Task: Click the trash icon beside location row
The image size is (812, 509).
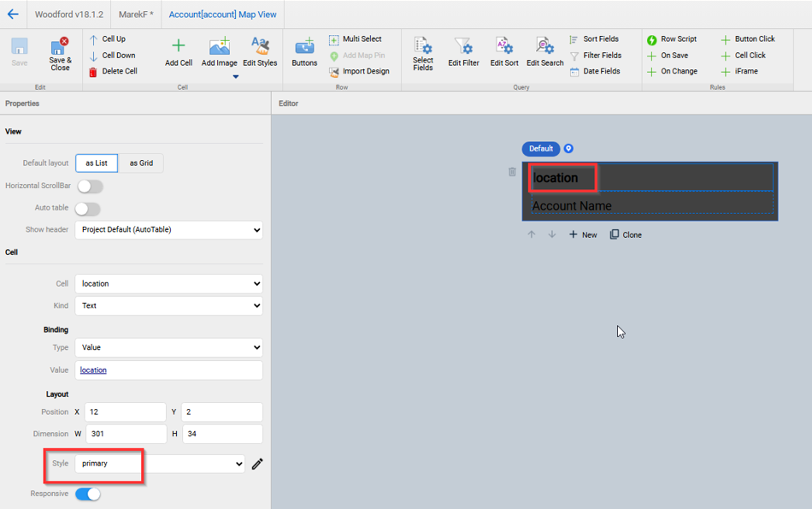Action: pyautogui.click(x=512, y=172)
